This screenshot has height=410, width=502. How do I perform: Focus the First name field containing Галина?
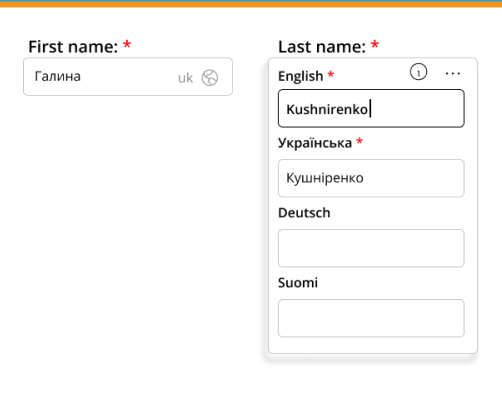coord(128,77)
